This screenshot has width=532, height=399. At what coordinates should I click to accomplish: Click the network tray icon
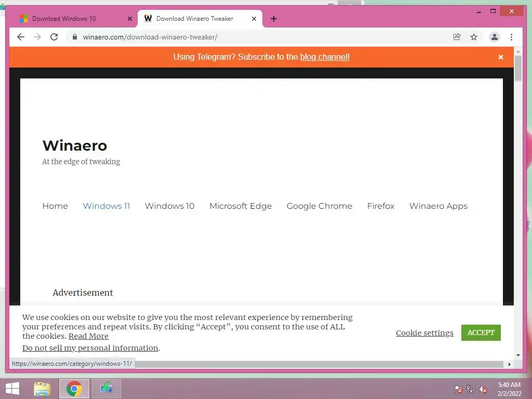(x=471, y=389)
